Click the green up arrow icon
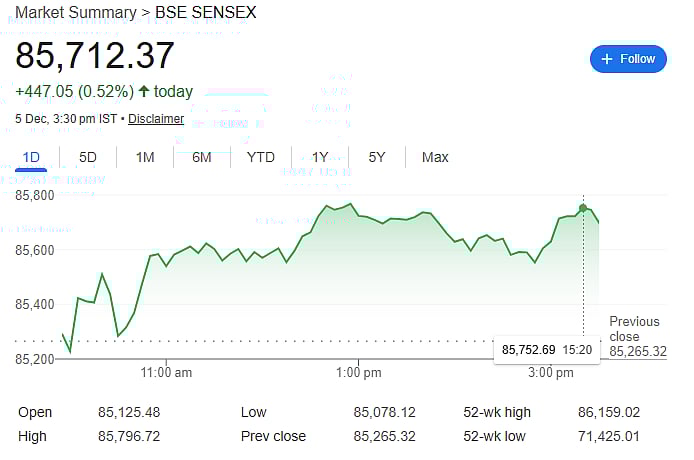694x460 pixels. pos(144,92)
